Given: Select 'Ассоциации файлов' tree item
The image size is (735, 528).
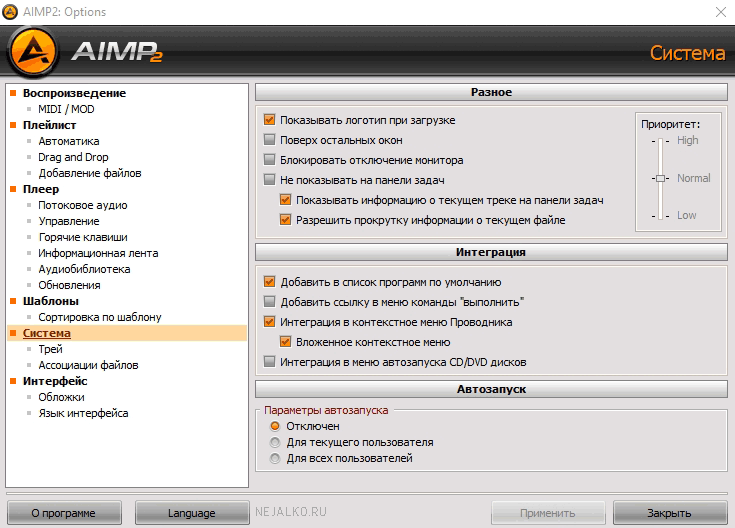Looking at the screenshot, I should tap(88, 365).
